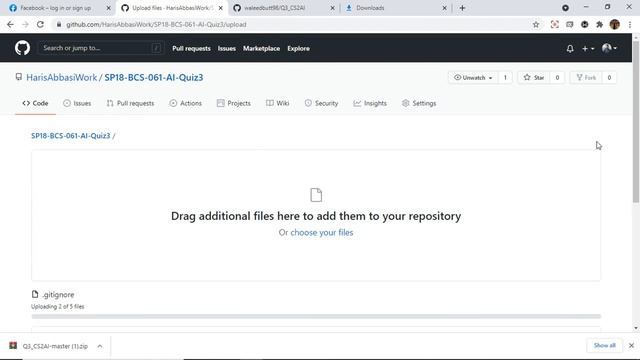Click the .gitignore file name

[58, 294]
